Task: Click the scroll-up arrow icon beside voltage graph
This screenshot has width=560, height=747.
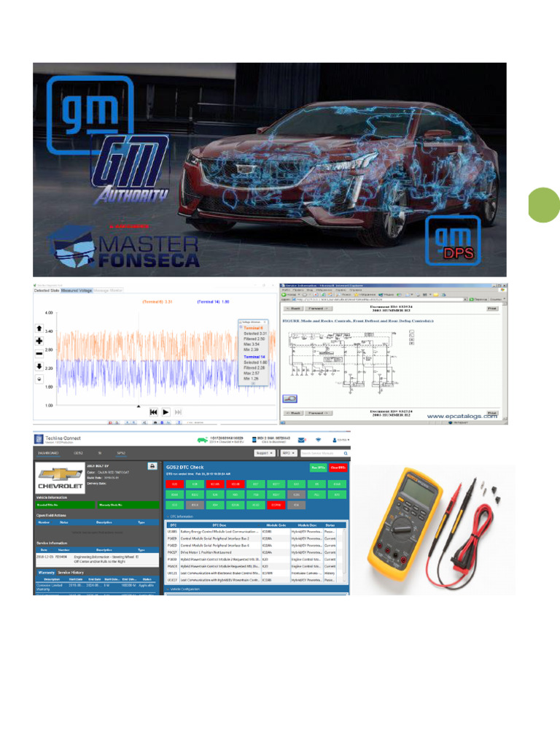Action: coord(39,328)
